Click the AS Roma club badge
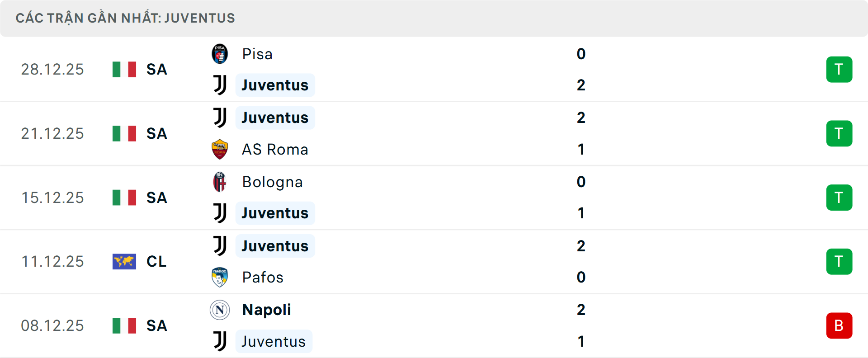Viewport: 868px width, 358px height. pyautogui.click(x=220, y=149)
